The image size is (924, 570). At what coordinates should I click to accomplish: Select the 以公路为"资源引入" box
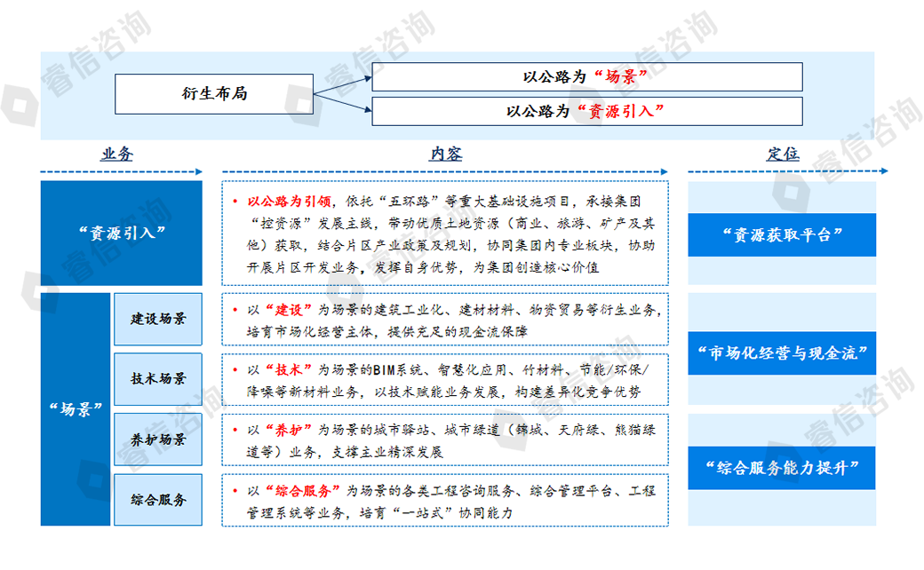(x=586, y=111)
